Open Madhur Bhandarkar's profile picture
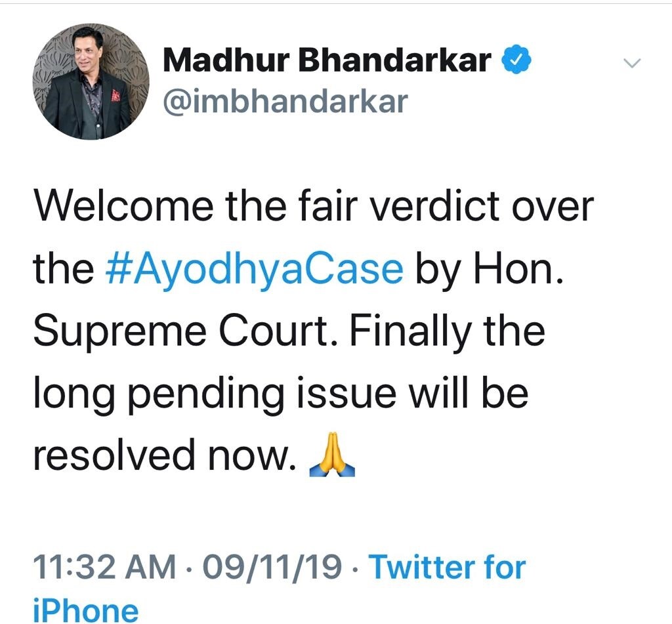 coord(91,81)
